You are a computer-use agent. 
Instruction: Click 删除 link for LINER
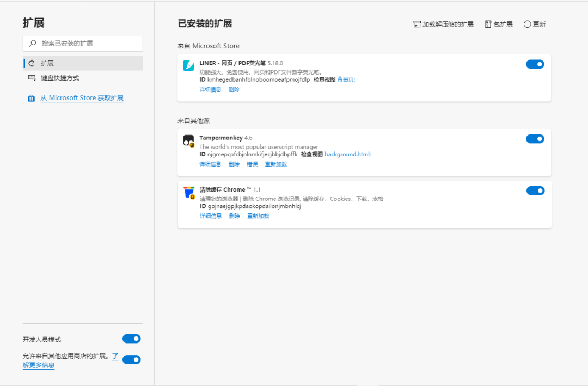[234, 90]
